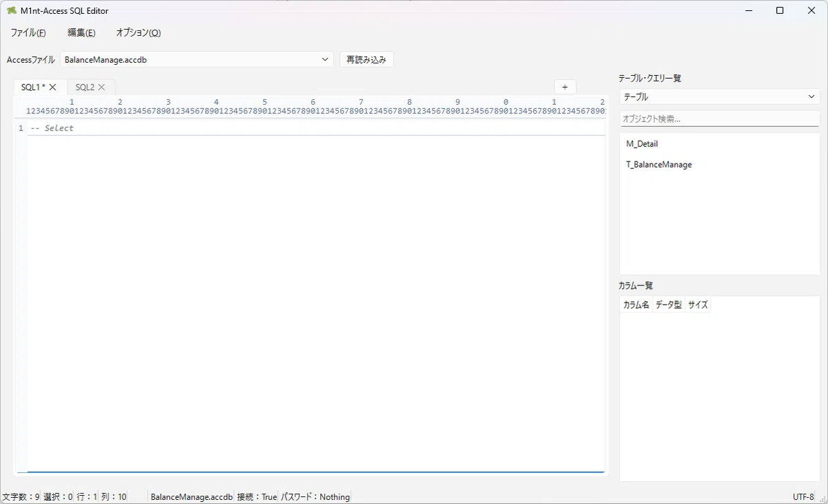
Task: Click the column ruler above the editor
Action: [x=315, y=106]
